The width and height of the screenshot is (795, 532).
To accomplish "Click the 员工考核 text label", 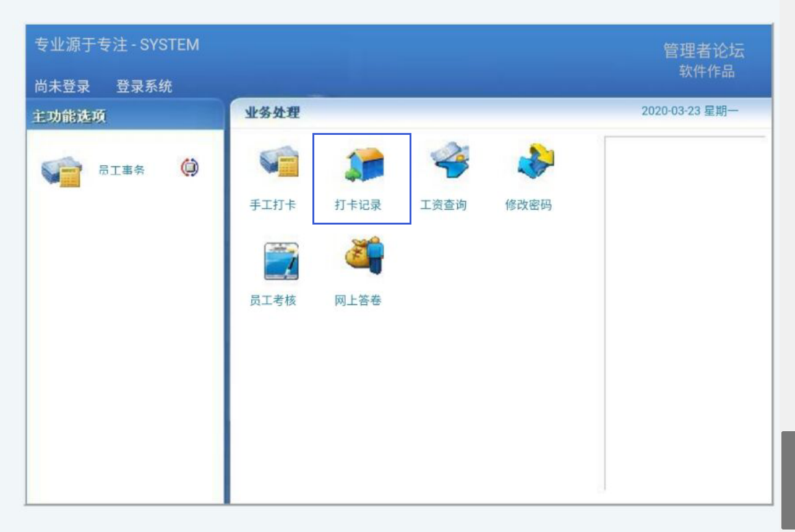I will click(273, 301).
